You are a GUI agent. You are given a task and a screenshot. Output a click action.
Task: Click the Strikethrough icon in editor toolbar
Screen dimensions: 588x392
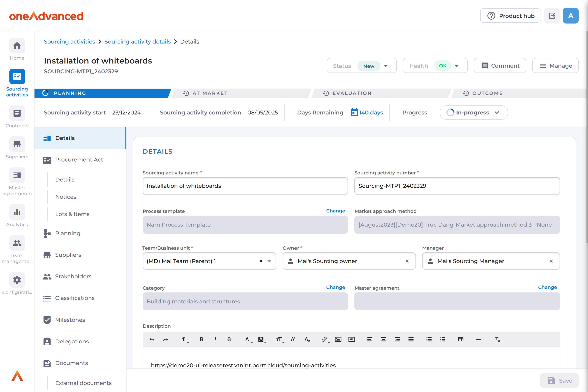[229, 339]
